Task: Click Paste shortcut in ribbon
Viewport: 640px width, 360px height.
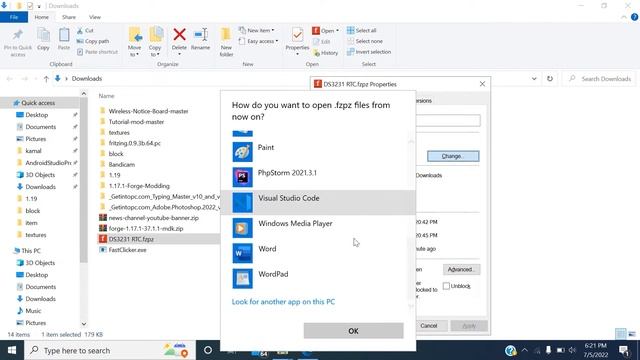Action: (98, 52)
